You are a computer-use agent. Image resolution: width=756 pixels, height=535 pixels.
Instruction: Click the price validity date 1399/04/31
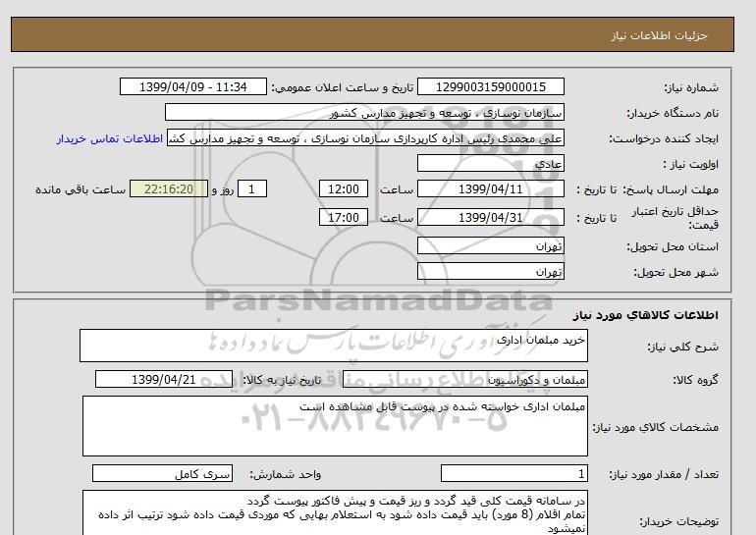tap(490, 217)
